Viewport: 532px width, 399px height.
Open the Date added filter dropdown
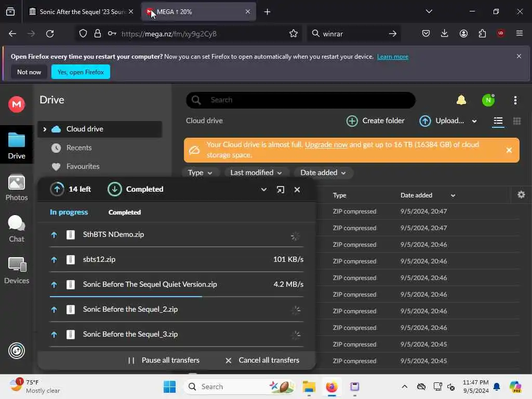pyautogui.click(x=323, y=172)
